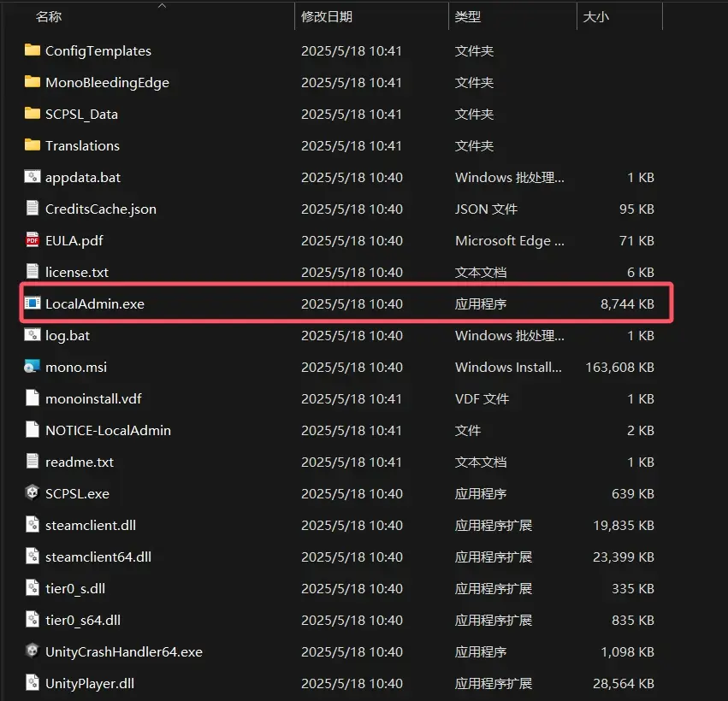The height and width of the screenshot is (701, 728).
Task: Sort by the 名称 column header
Action: coord(49,17)
